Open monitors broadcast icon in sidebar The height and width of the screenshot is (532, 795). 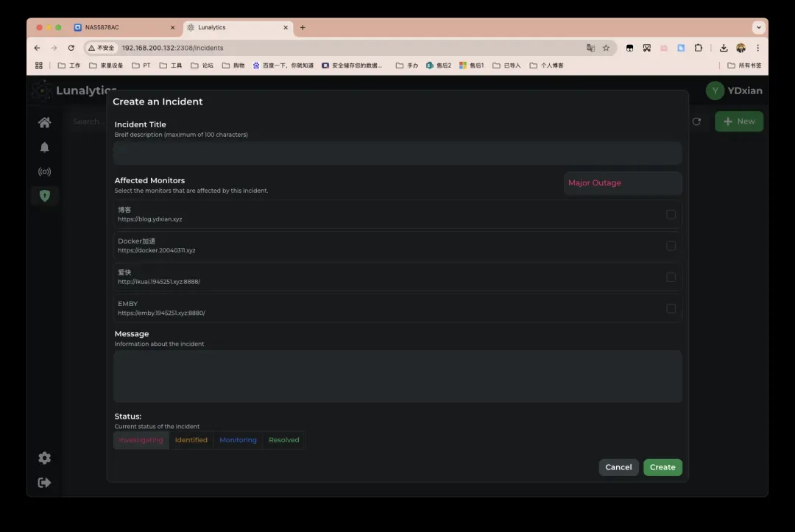click(x=45, y=171)
